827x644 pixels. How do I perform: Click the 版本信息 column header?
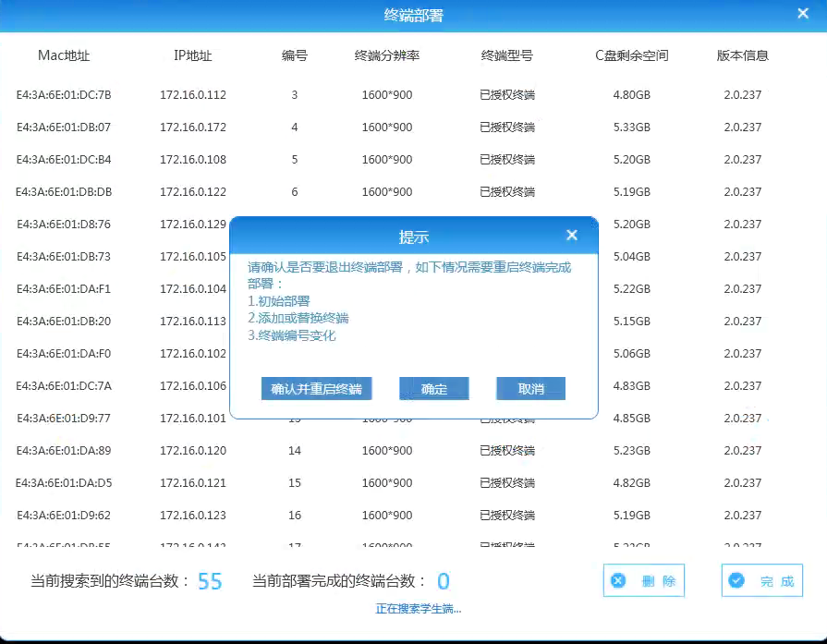pos(743,55)
